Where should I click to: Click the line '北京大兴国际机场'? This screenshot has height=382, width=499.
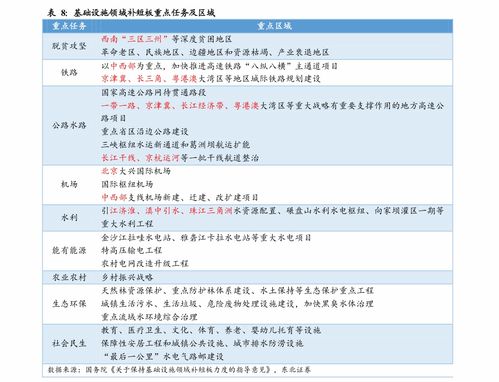[x=136, y=171]
